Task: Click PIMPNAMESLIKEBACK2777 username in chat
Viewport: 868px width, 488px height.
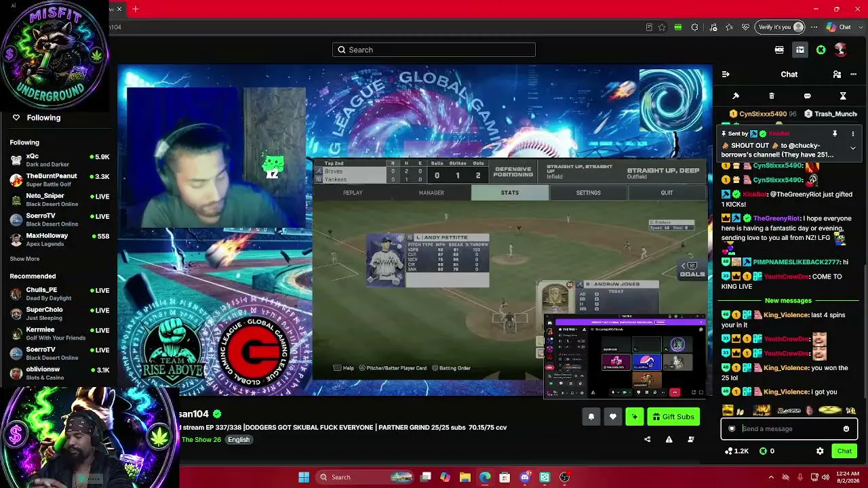Action: pos(795,262)
